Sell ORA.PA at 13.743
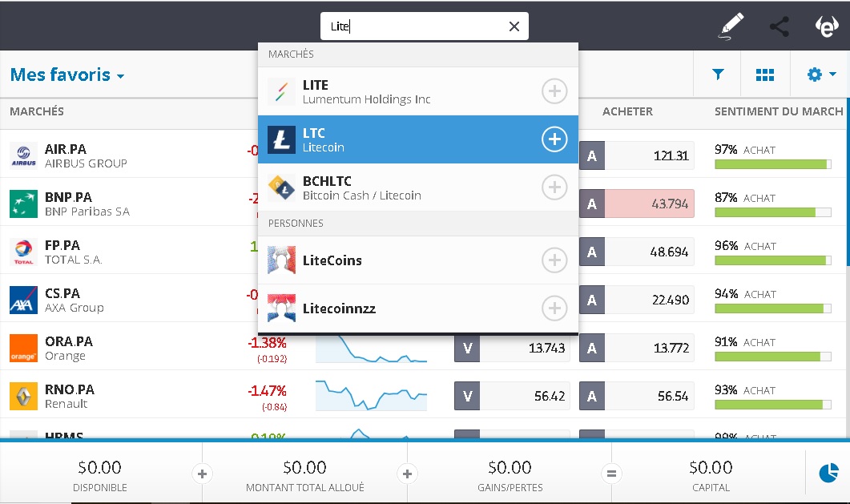This screenshot has width=850, height=504. pos(512,348)
